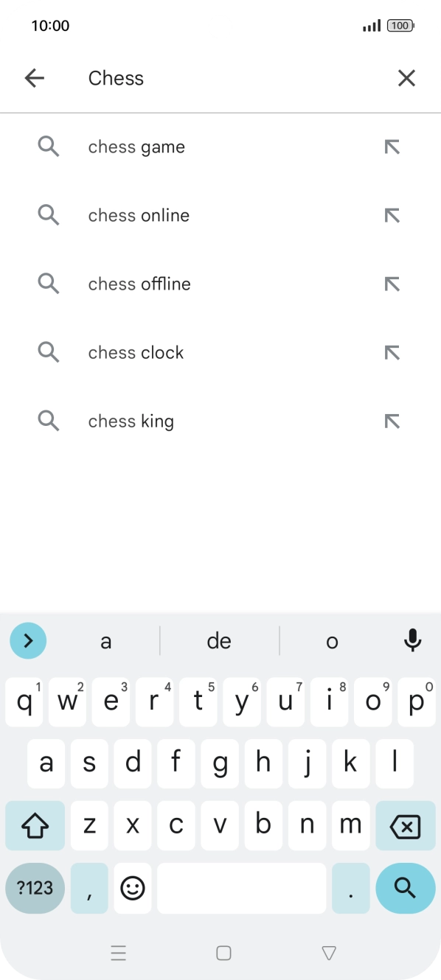Activate Shift for uppercase letters

[35, 825]
